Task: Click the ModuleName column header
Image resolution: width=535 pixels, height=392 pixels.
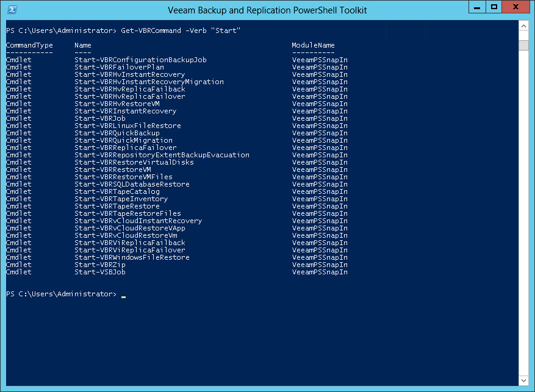Action: (x=313, y=45)
